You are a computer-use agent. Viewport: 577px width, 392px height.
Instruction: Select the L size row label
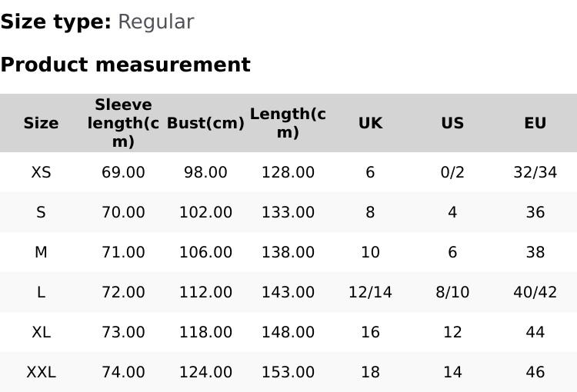tap(41, 292)
